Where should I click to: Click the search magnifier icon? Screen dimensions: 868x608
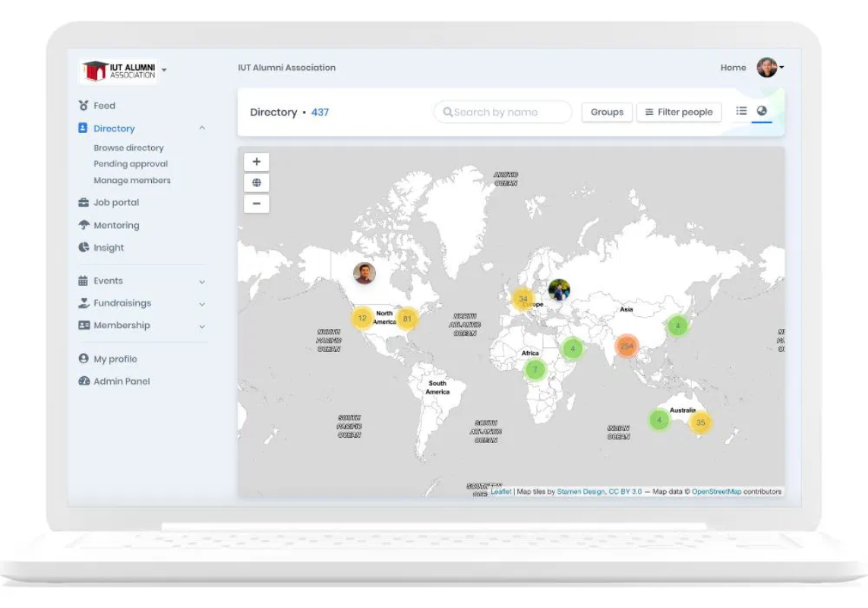pos(447,112)
